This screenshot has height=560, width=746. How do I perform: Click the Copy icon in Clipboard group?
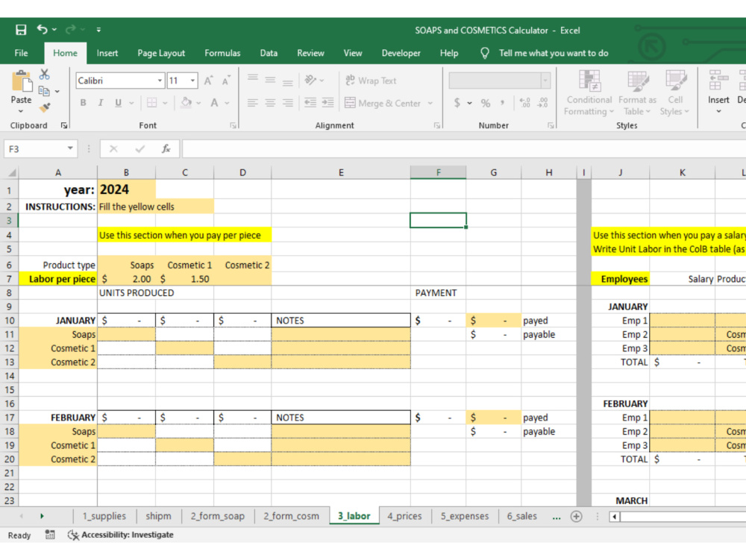coord(44,91)
